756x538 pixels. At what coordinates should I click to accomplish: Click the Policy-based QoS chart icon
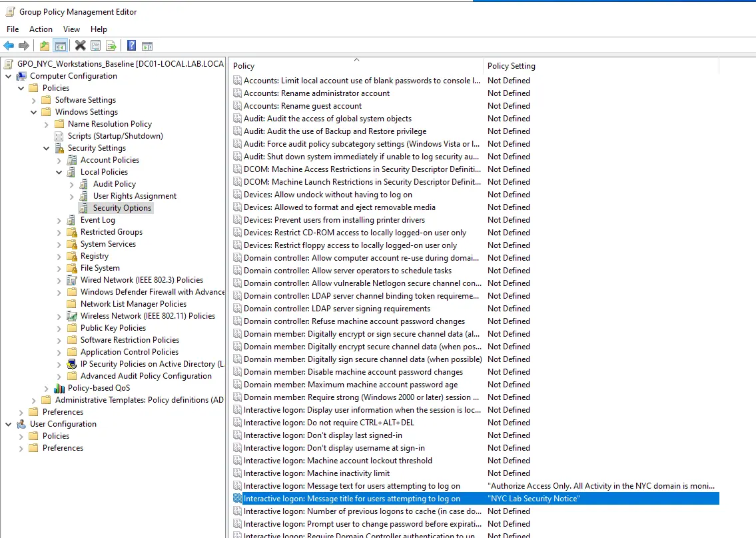pos(59,388)
